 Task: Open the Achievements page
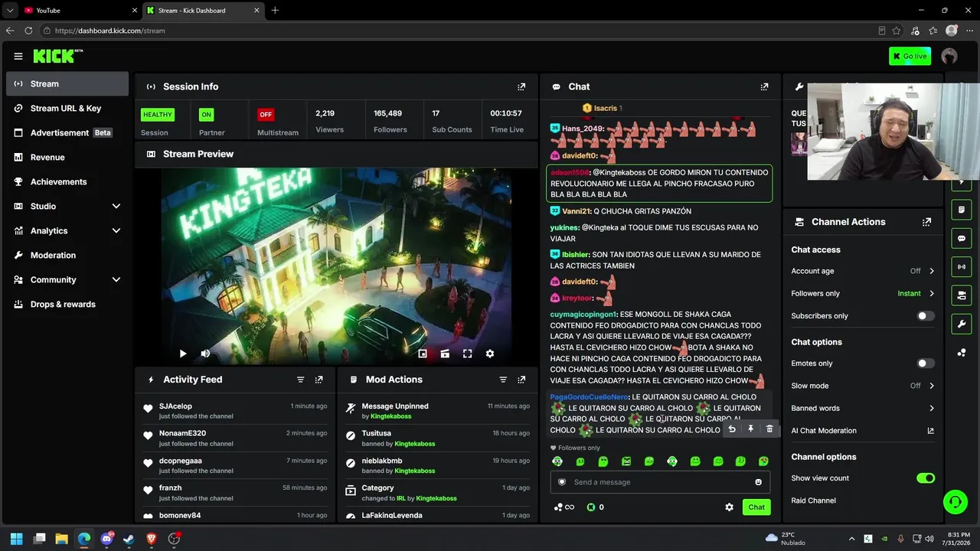coord(67,182)
